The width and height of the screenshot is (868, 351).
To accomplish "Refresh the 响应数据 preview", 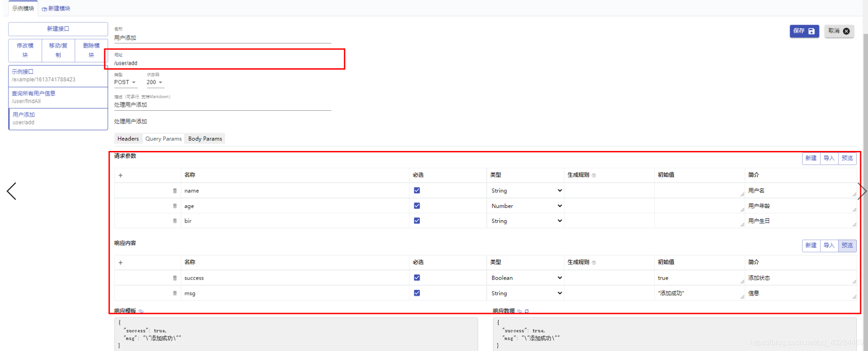I will [527, 311].
